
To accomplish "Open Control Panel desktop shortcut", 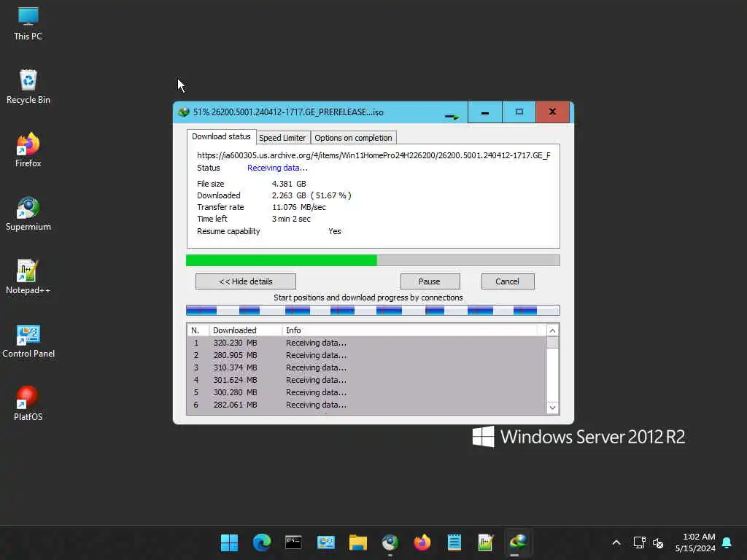I will [28, 341].
